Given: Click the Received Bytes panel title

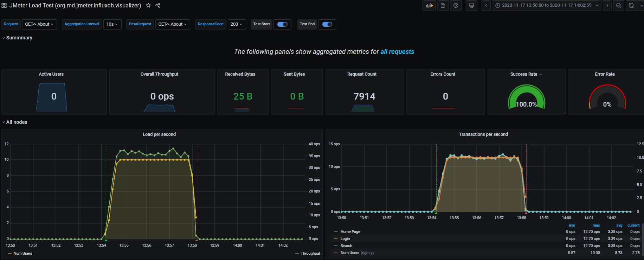Looking at the screenshot, I should (x=240, y=74).
